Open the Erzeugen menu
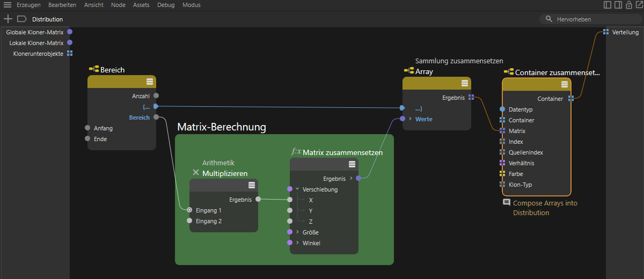 click(x=28, y=5)
